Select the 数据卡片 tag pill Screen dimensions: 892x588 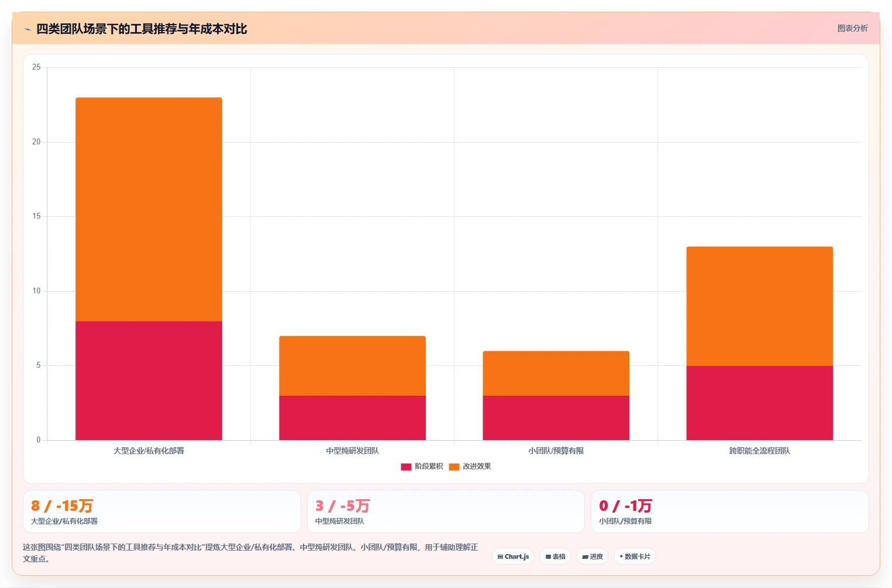click(x=635, y=556)
